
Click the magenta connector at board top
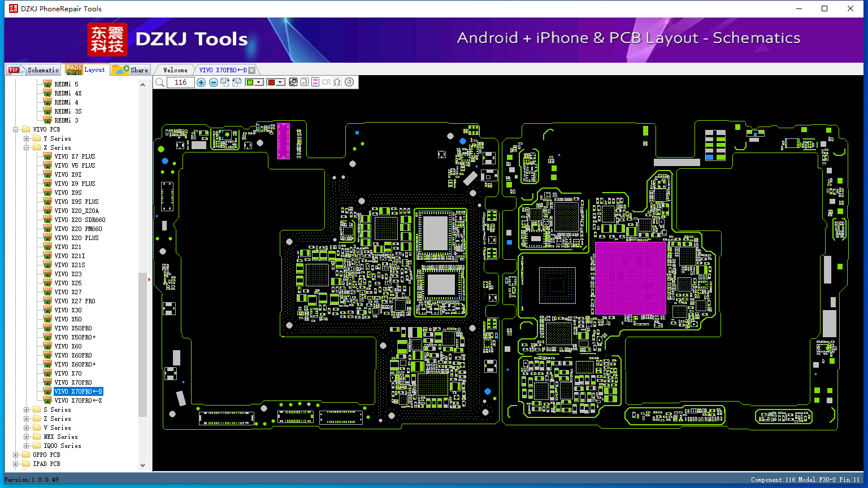[x=283, y=141]
